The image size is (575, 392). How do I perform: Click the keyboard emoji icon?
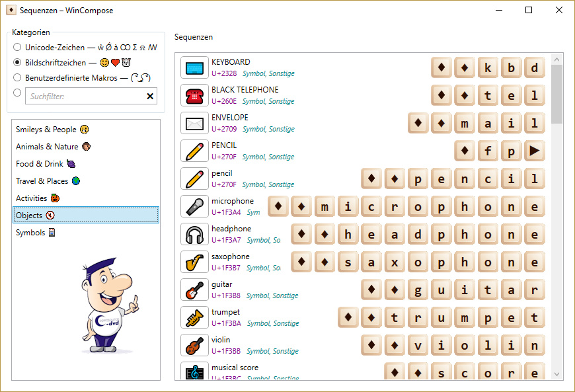click(x=194, y=68)
